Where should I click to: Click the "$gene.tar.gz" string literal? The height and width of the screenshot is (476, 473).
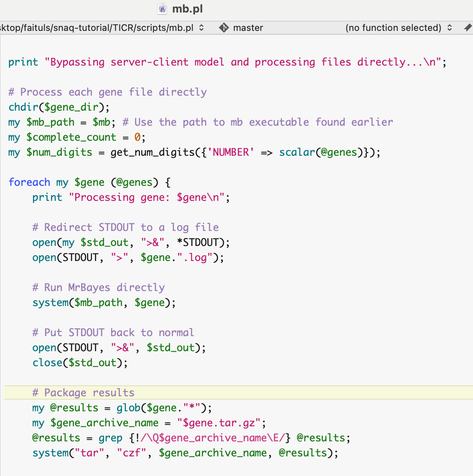click(x=221, y=423)
